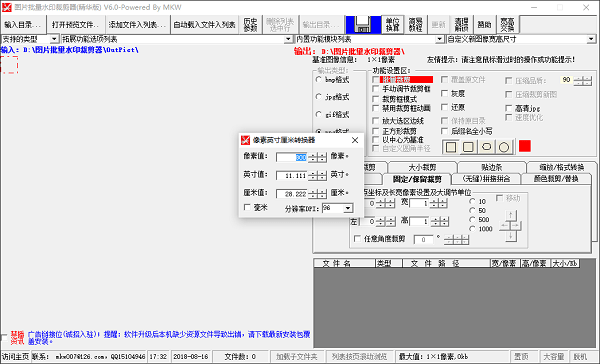Open 分辨率DPI dropdown in converter
600x364 pixels.
(347, 208)
